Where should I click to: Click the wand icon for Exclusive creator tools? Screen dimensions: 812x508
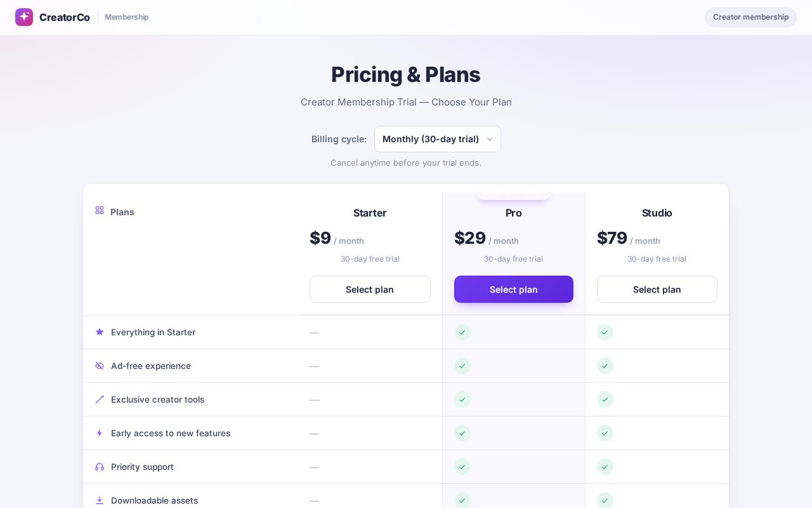[100, 399]
